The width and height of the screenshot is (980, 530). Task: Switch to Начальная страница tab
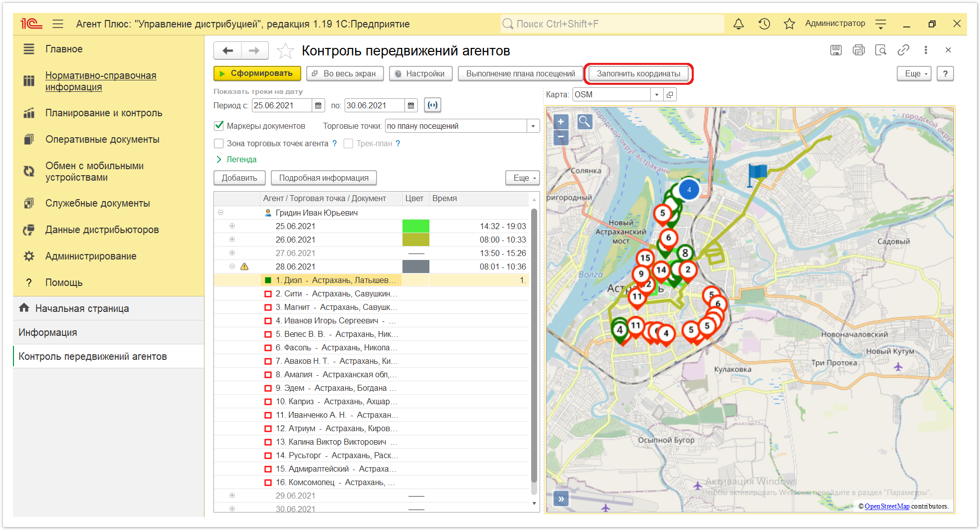tap(108, 308)
